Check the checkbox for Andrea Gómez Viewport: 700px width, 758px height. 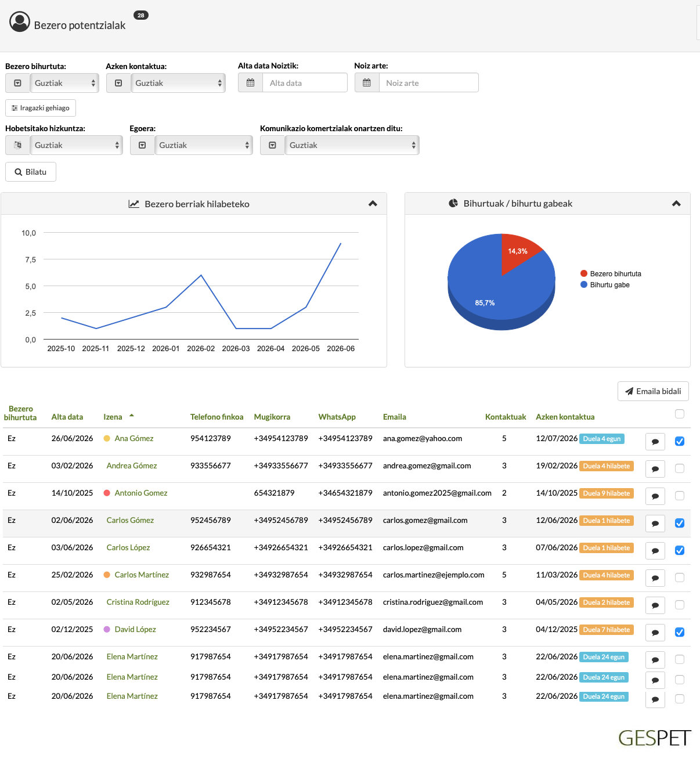[x=680, y=468]
